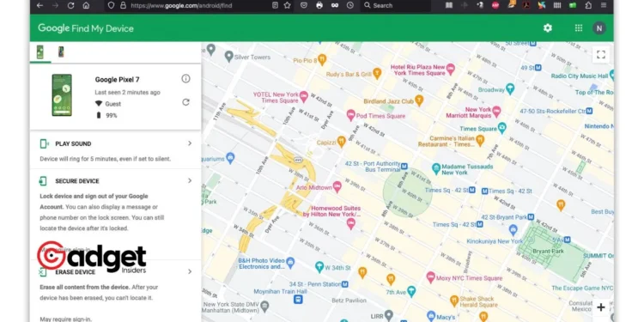Click Pio Pio 8 restaurant marker

pos(322,60)
